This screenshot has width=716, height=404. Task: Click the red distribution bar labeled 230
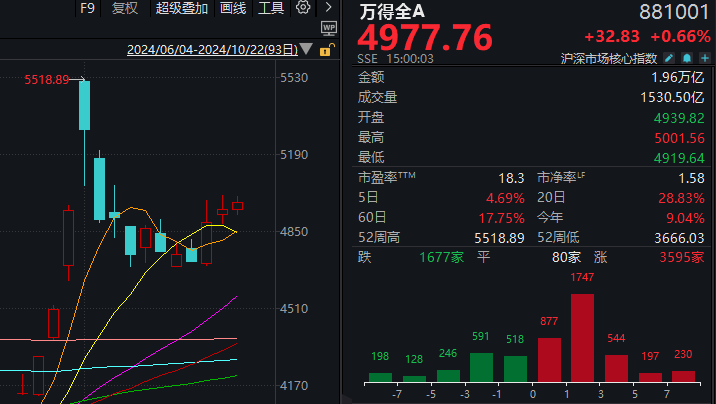684,377
